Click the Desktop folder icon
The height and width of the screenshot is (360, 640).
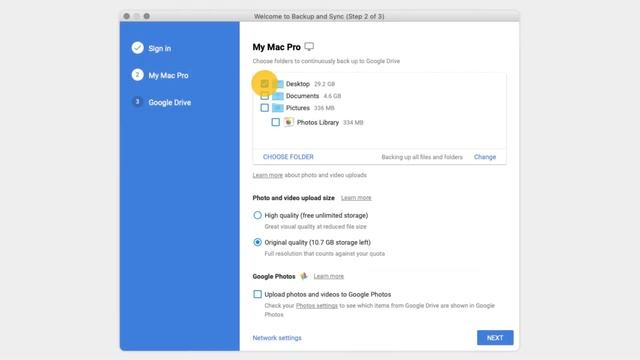(x=278, y=84)
